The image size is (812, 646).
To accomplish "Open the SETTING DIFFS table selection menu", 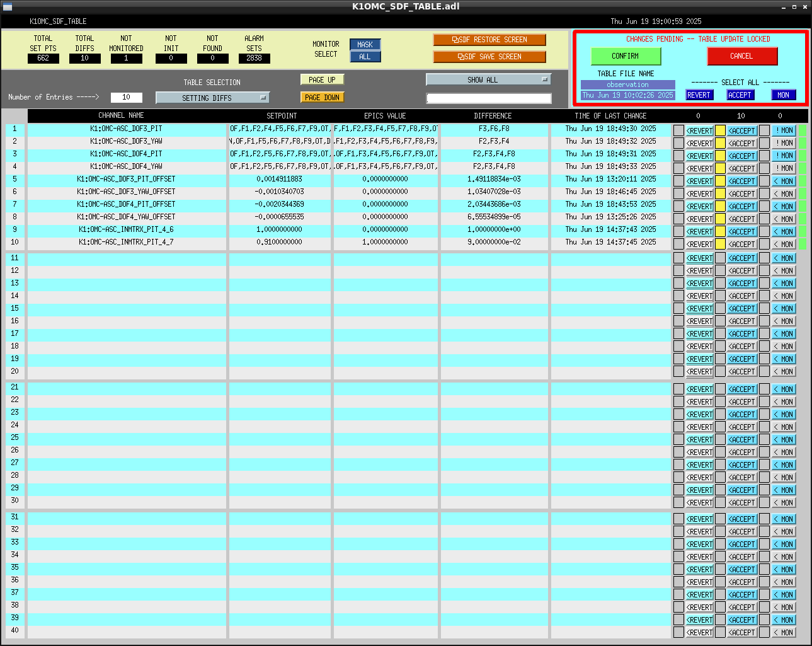I will coord(213,98).
